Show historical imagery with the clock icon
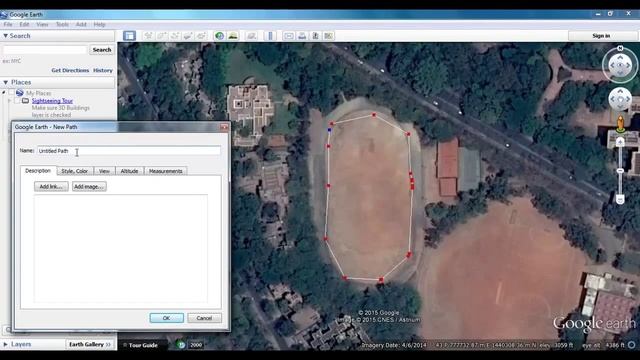This screenshot has height=360, width=640. tap(219, 36)
